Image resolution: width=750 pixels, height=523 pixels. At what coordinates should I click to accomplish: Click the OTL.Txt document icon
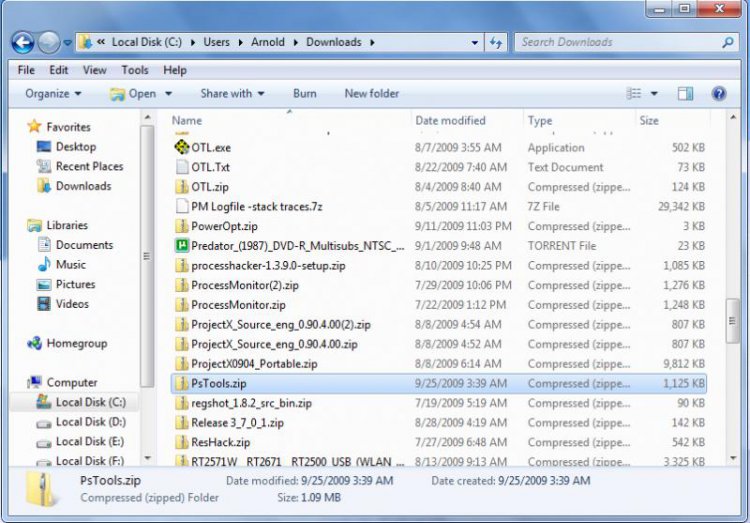coord(182,167)
